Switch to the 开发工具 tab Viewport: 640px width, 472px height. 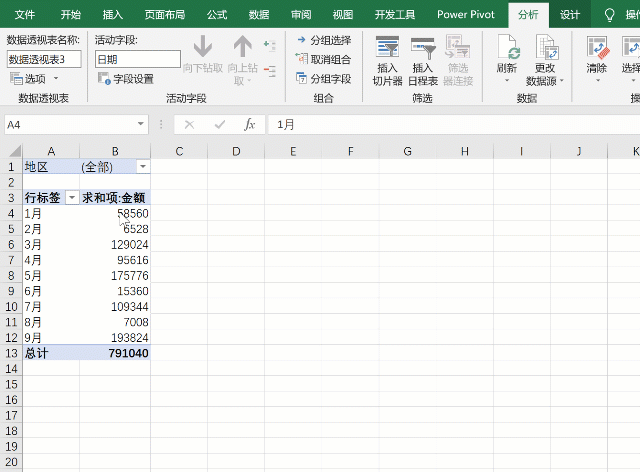(395, 15)
